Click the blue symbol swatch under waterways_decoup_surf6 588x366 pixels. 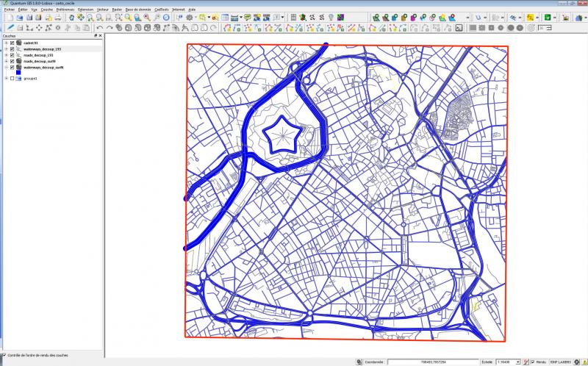click(18, 72)
